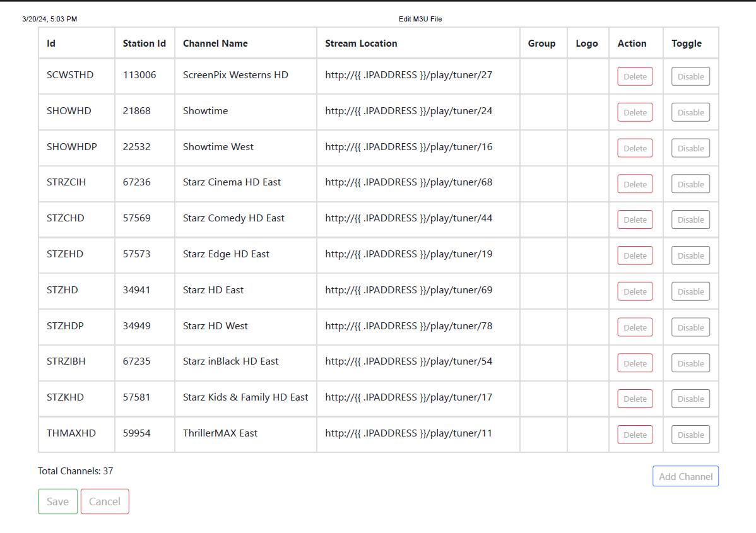Select the Showtime stream location cell
Viewport: 756px width, 533px height.
click(408, 111)
